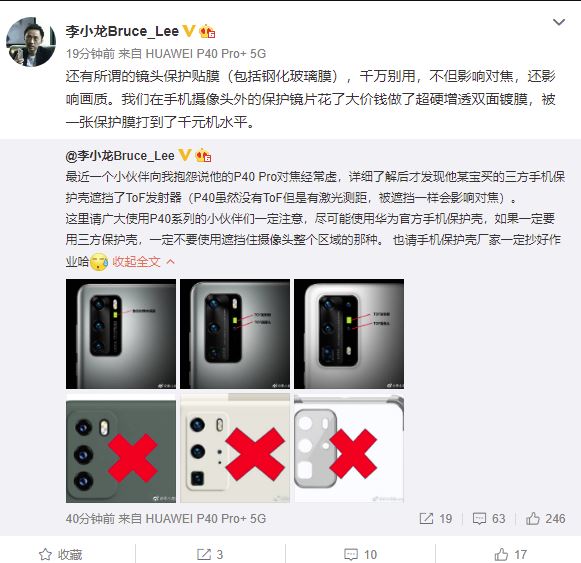Open the @李小龙Bruce_Lee mention in the quoted post
Screen dimensions: 581x563
coord(120,156)
